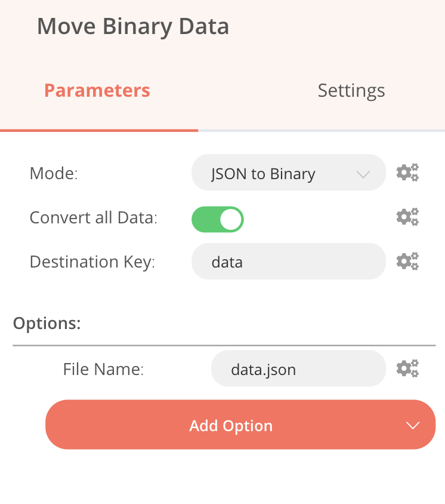Click the File Name label

103,370
